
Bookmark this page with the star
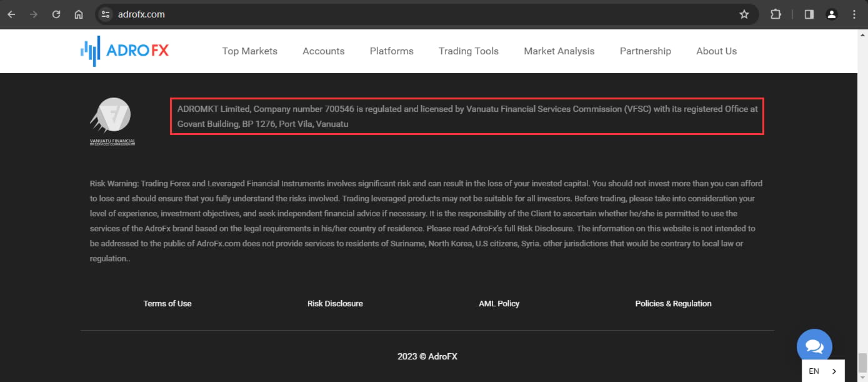[x=744, y=14]
